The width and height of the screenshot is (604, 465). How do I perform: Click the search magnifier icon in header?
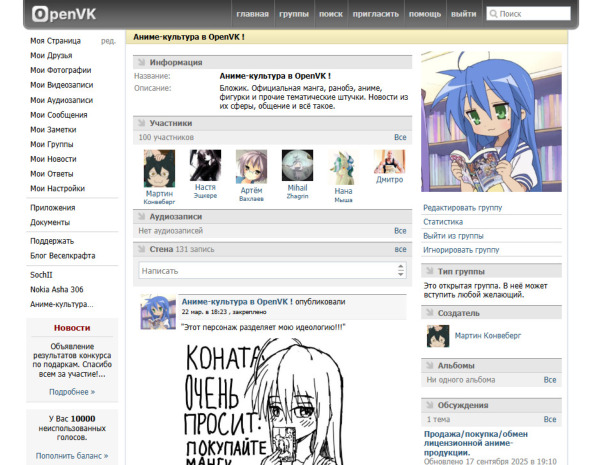(493, 14)
